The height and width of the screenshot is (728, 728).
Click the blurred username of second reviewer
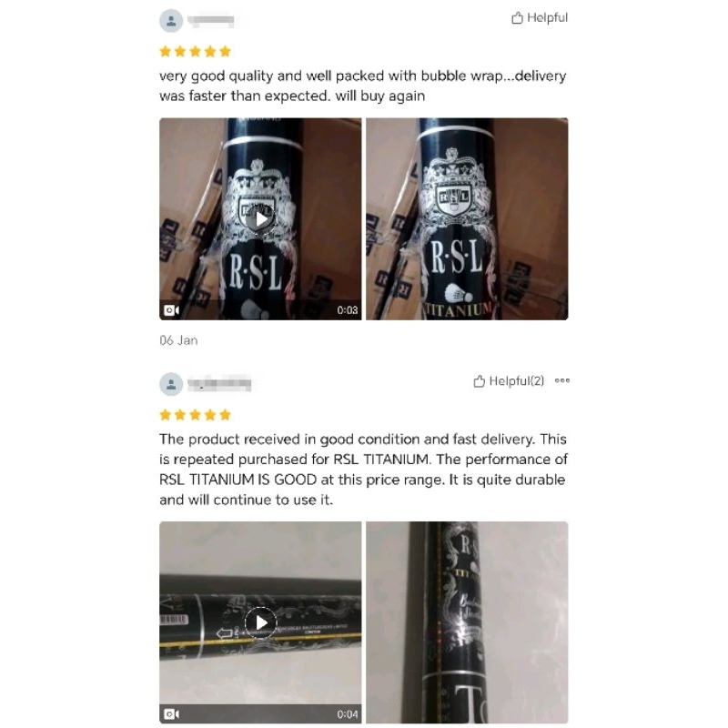[219, 383]
